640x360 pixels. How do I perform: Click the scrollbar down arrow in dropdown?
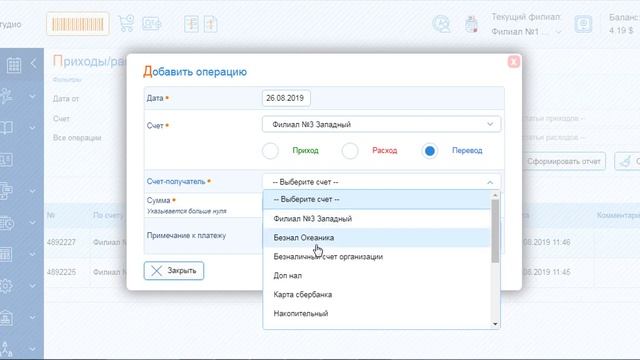click(x=495, y=324)
